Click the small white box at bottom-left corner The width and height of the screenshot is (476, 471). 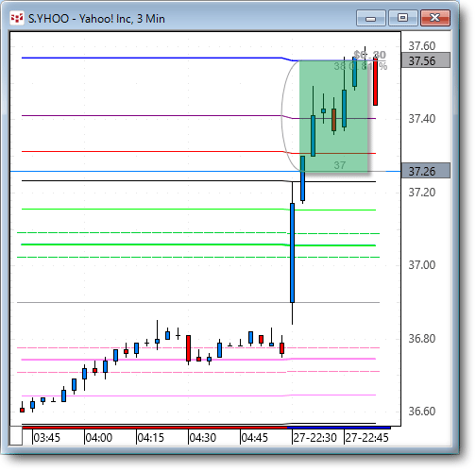tap(16, 435)
